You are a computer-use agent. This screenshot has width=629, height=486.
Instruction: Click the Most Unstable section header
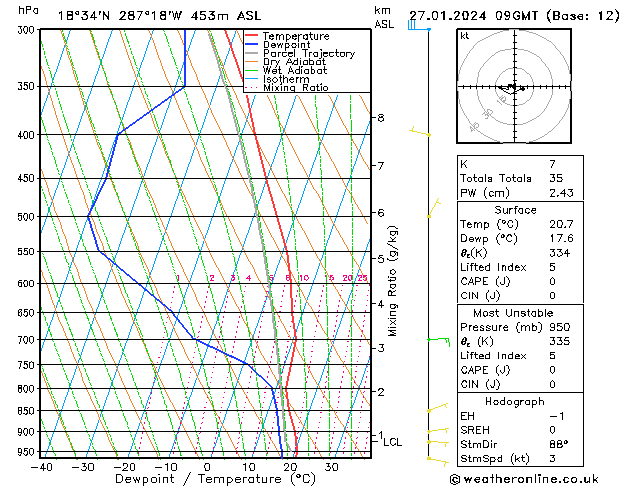point(516,312)
